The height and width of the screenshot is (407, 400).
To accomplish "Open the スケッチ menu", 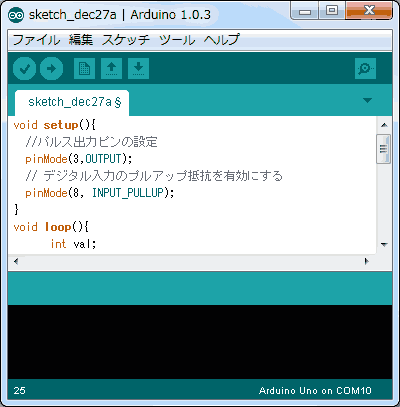I will click(x=126, y=40).
